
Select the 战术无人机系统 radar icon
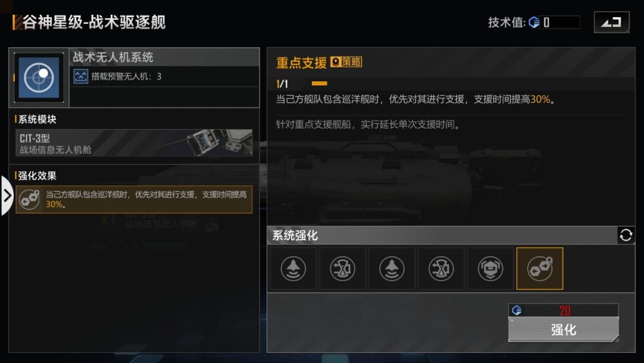39,77
